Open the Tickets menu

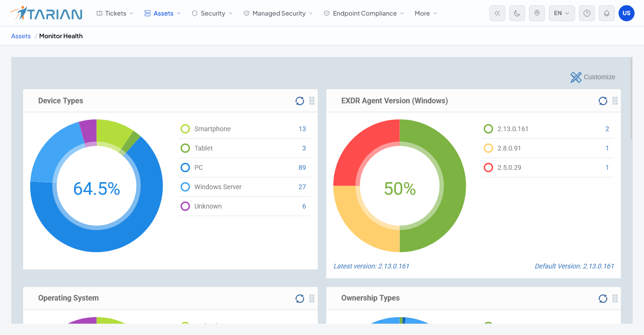tap(115, 13)
